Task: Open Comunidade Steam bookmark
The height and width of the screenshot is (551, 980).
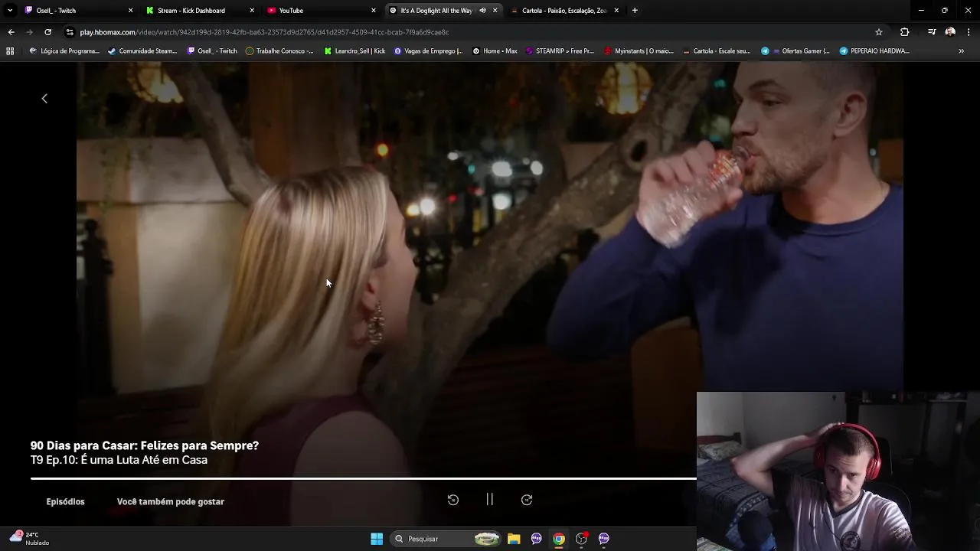Action: click(x=143, y=51)
